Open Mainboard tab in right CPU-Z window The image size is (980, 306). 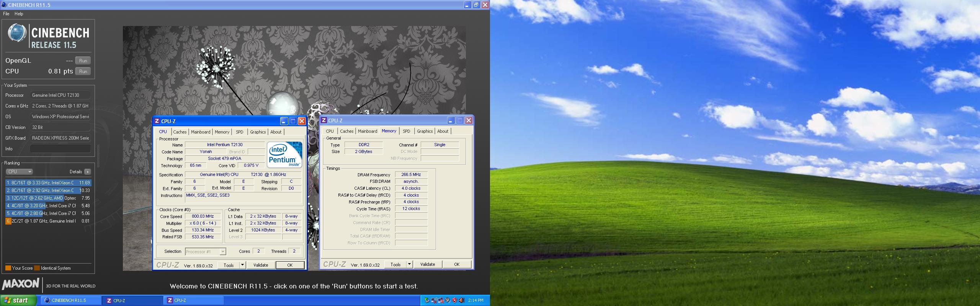point(367,131)
